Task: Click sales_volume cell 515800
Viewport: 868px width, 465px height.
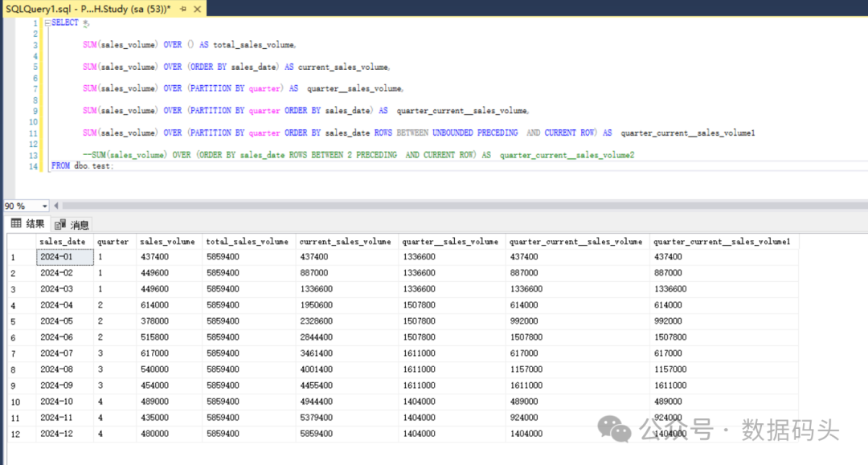Action: click(169, 337)
